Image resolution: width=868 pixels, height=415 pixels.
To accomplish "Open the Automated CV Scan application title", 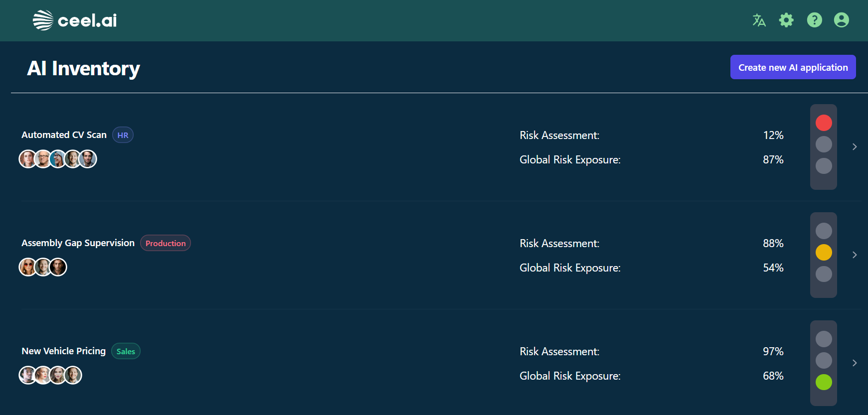I will pos(64,135).
